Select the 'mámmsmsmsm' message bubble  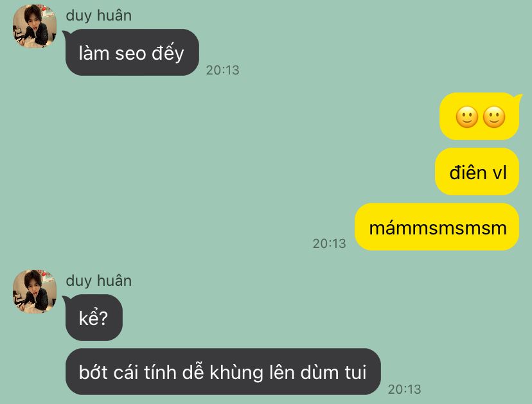click(x=437, y=227)
